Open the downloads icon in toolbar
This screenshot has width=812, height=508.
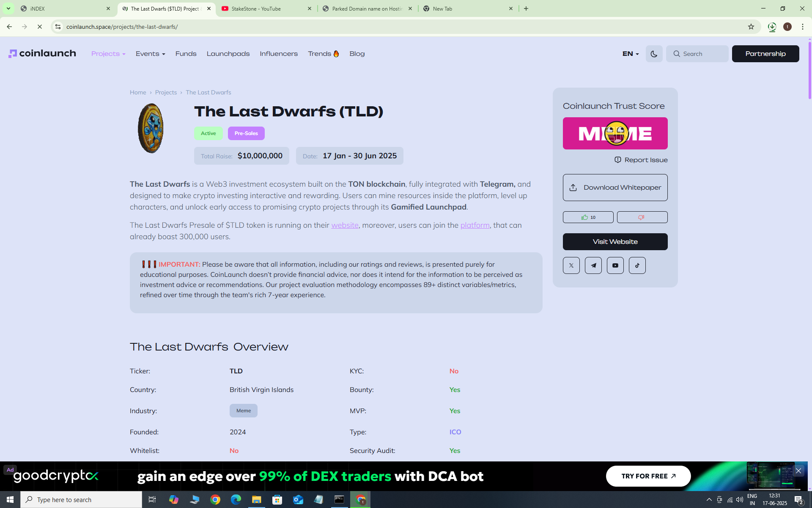coord(772,27)
